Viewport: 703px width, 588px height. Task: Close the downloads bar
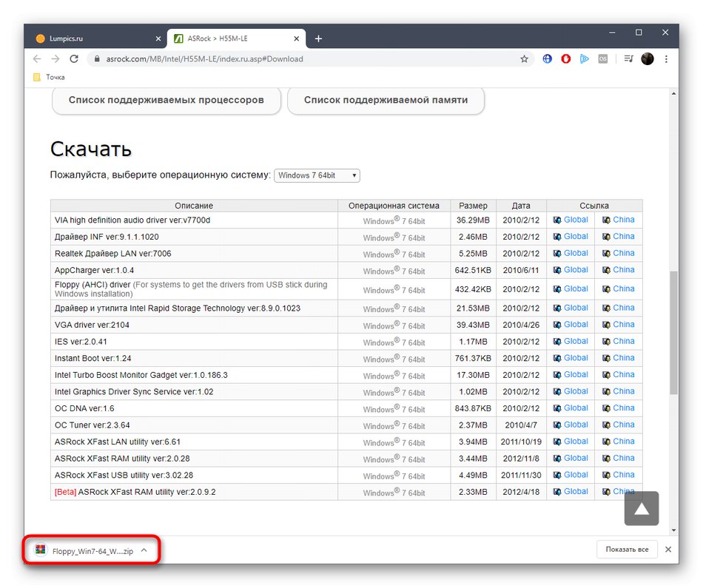click(668, 550)
